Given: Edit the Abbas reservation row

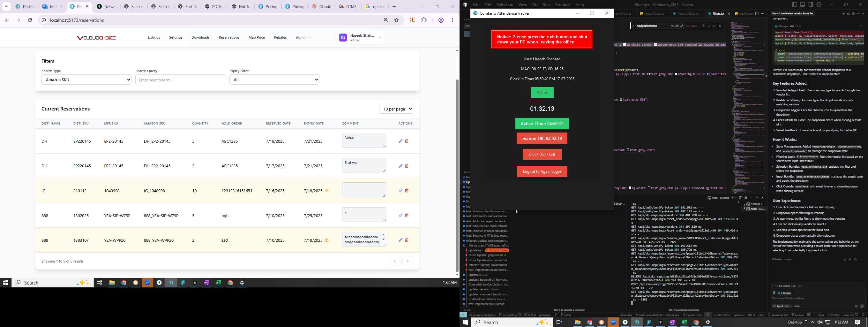Looking at the screenshot, I should point(400,141).
